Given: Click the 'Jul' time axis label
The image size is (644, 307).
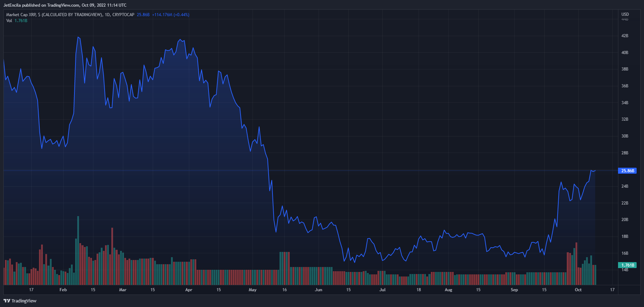Looking at the screenshot, I should (x=382, y=290).
